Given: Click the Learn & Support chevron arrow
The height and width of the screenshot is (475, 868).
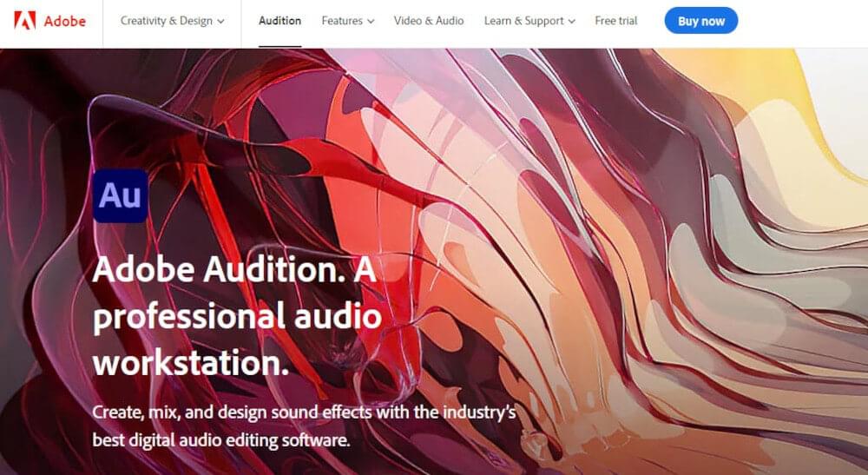Looking at the screenshot, I should point(572,22).
